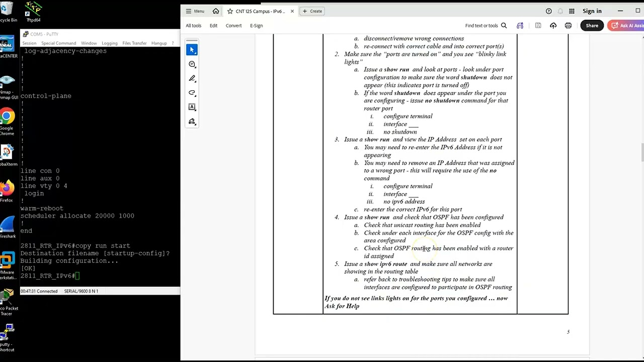
Task: Open the Acrobat Menu button
Action: (195, 11)
